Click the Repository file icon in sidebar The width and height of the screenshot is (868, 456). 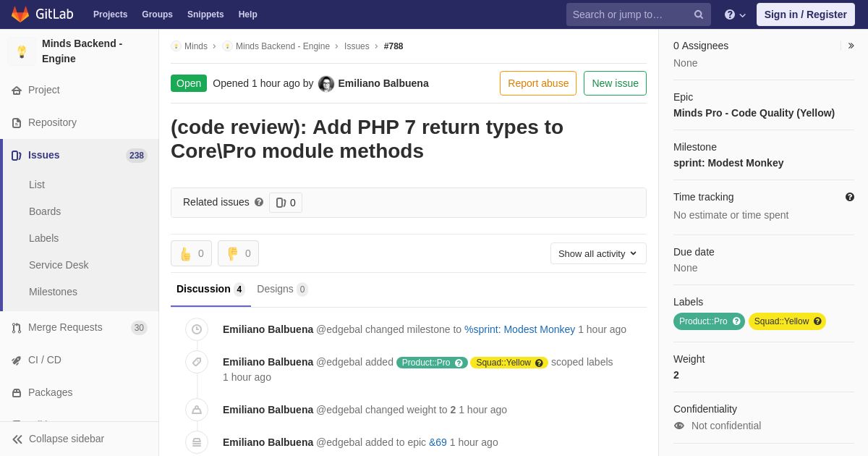click(17, 123)
